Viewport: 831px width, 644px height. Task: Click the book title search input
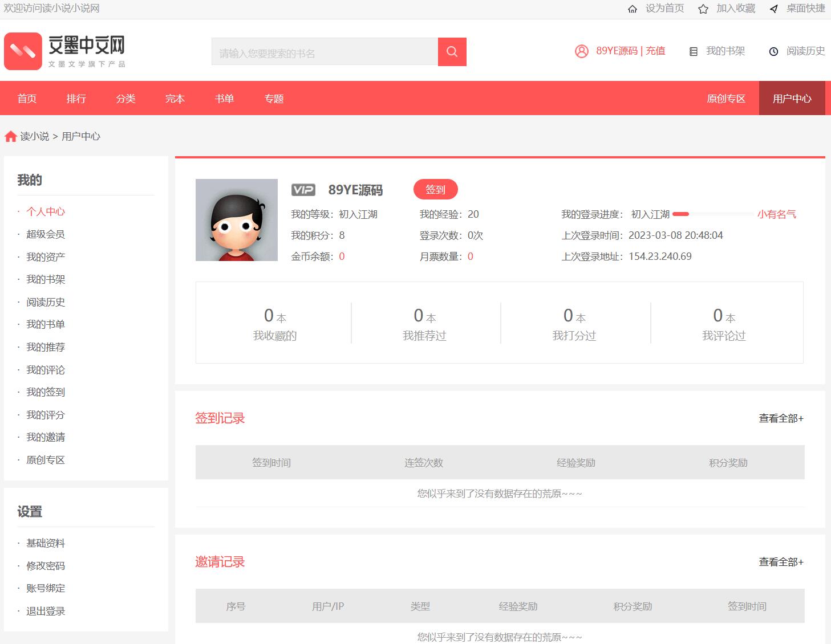click(325, 52)
